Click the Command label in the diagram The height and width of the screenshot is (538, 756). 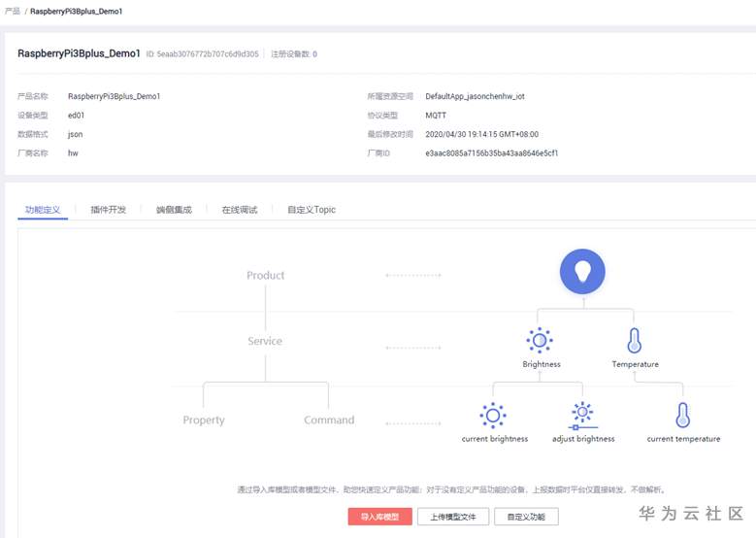coord(329,420)
